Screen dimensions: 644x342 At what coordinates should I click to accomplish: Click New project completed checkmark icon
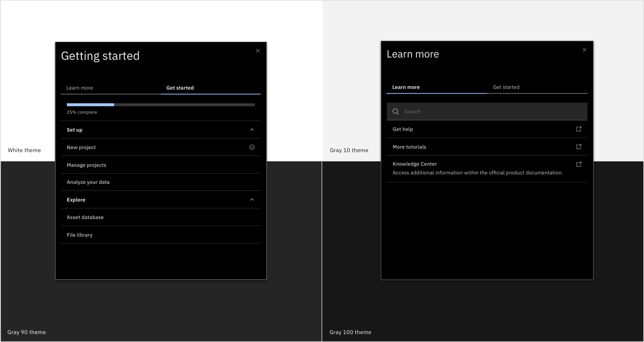point(252,147)
